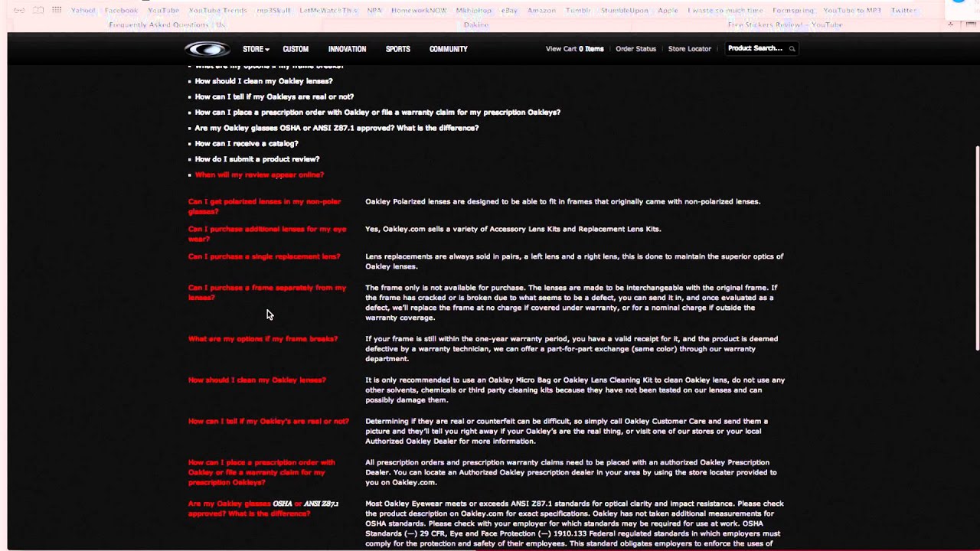
Task: Open the Store Locator link
Action: 690,49
